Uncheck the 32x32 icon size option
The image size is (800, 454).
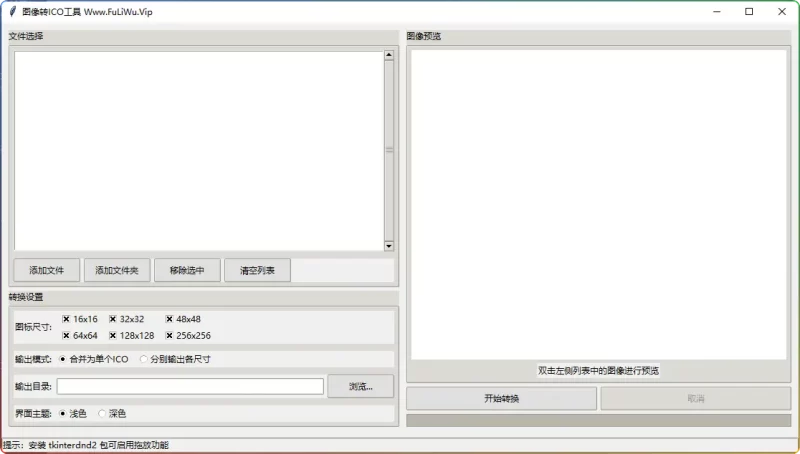click(x=113, y=319)
